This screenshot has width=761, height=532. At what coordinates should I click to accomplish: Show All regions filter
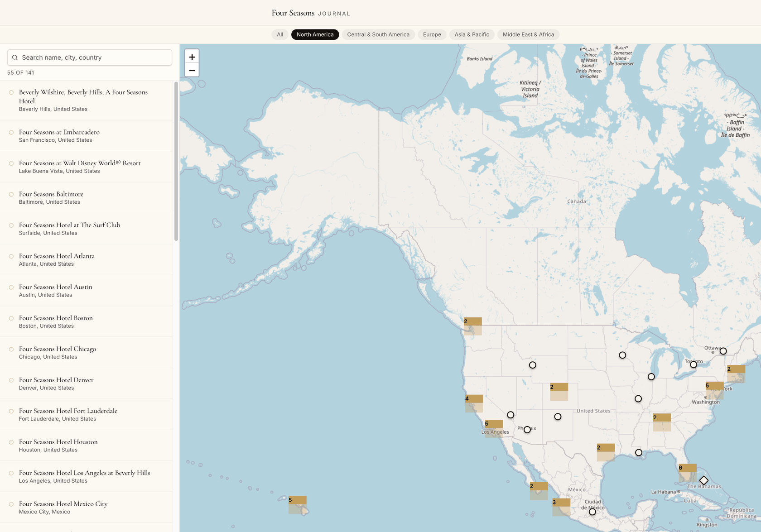[x=280, y=34]
